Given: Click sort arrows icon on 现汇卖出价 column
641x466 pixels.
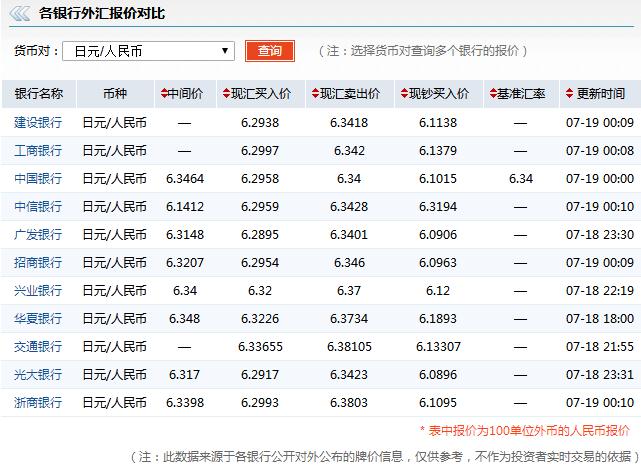Looking at the screenshot, I should (x=314, y=94).
